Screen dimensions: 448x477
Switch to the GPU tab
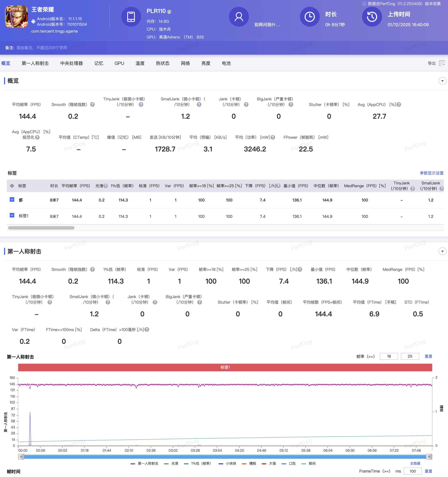tap(119, 63)
